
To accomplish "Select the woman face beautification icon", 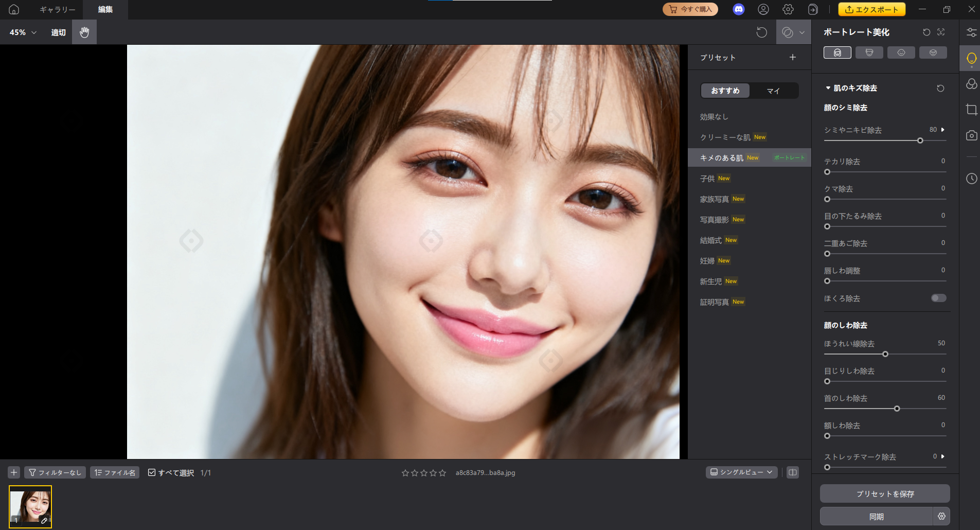I will (x=837, y=52).
